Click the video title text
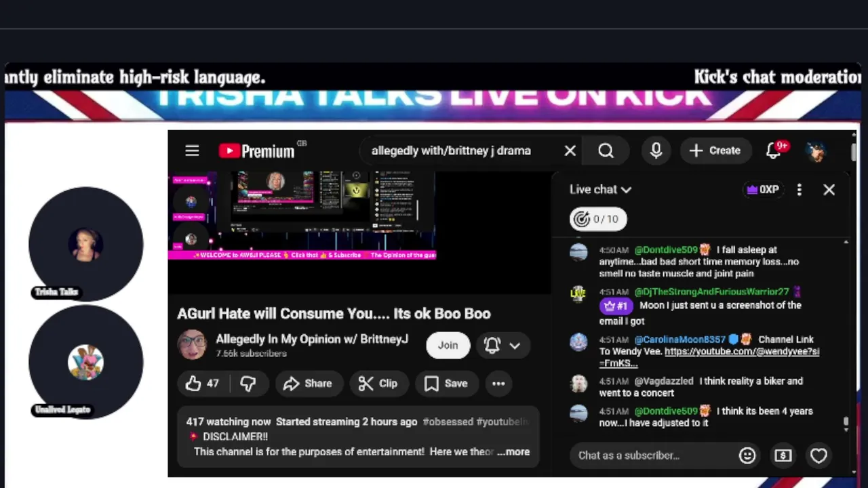The height and width of the screenshot is (488, 868). [x=334, y=314]
